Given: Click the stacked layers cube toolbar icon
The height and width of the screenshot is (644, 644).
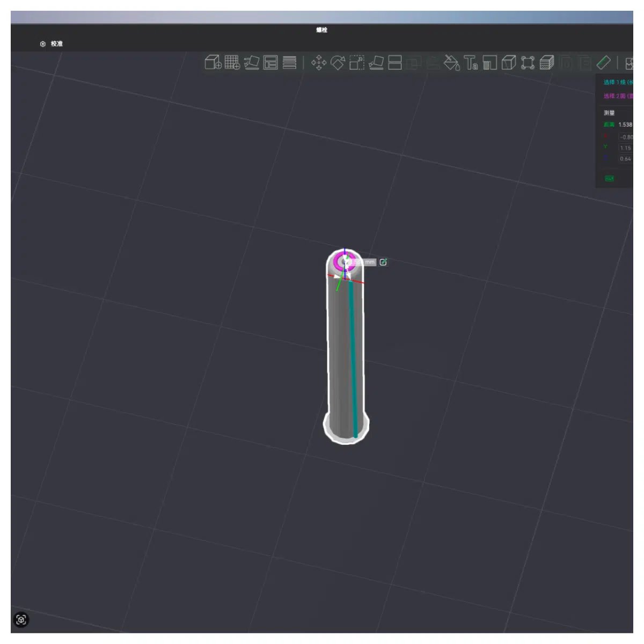Looking at the screenshot, I should point(547,63).
